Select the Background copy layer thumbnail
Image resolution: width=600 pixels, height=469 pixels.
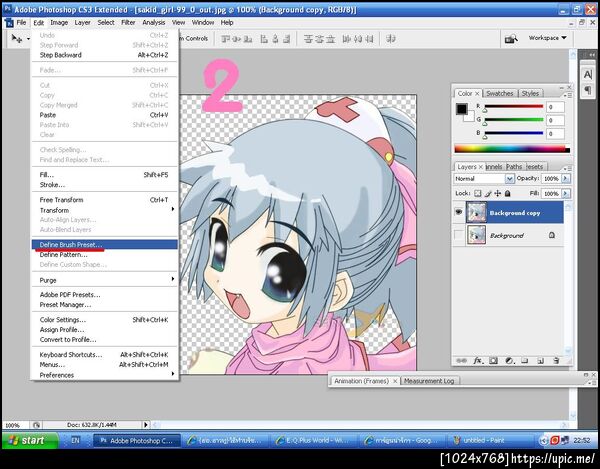[476, 212]
